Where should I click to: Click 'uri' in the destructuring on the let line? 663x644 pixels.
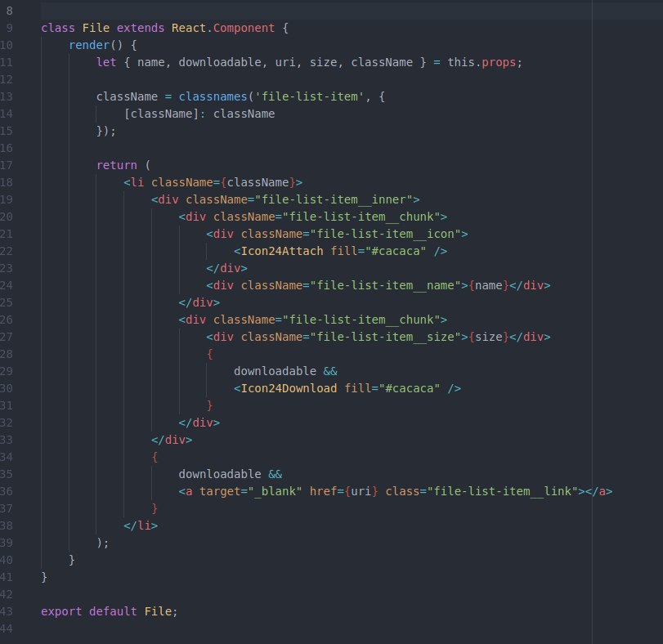click(x=285, y=63)
